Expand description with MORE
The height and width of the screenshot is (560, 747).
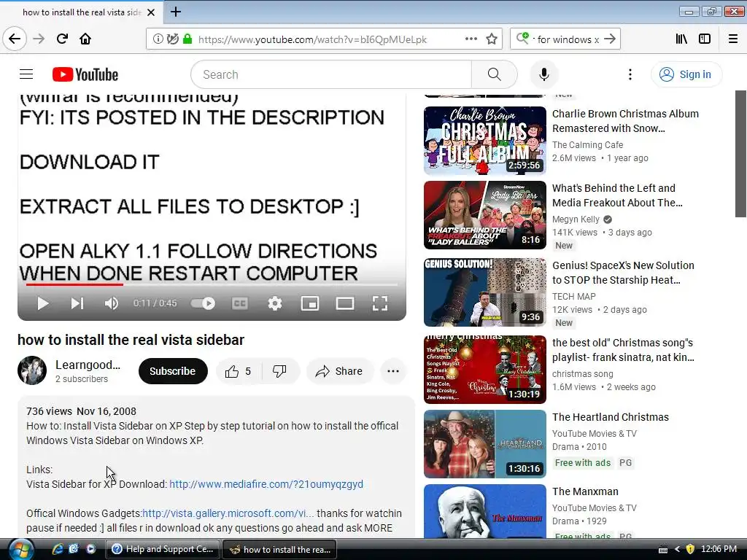(x=379, y=528)
